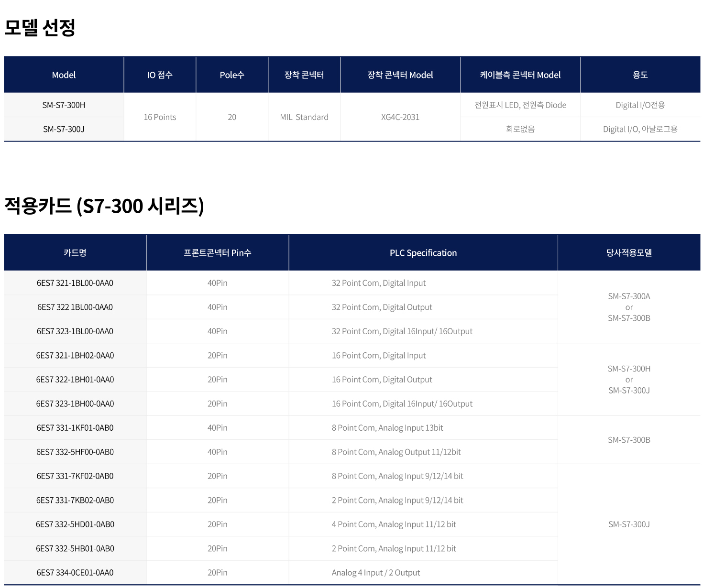The image size is (703, 588).
Task: Click '20Pin' in the 6ES7 321-1BH02-0AA0 row
Action: (218, 355)
